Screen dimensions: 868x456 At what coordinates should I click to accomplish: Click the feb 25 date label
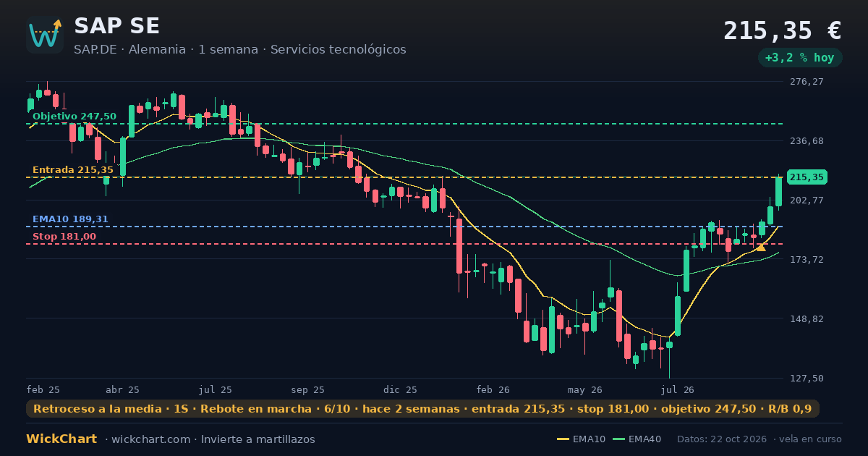43,390
